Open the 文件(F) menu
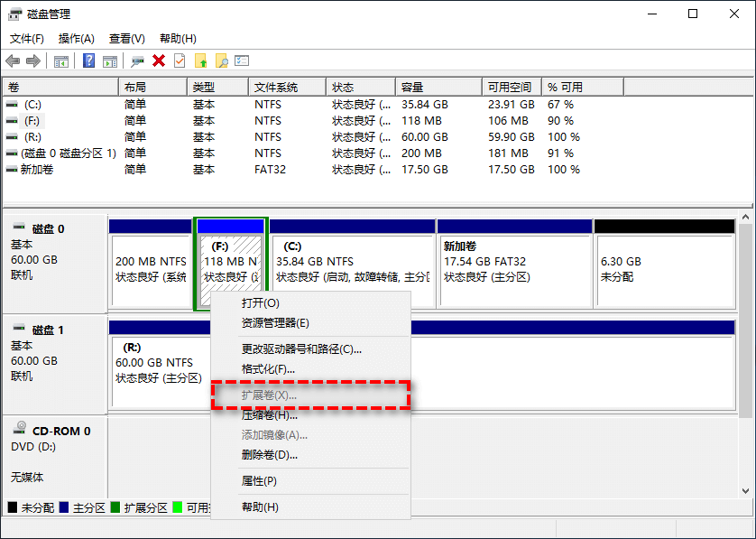 [27, 39]
